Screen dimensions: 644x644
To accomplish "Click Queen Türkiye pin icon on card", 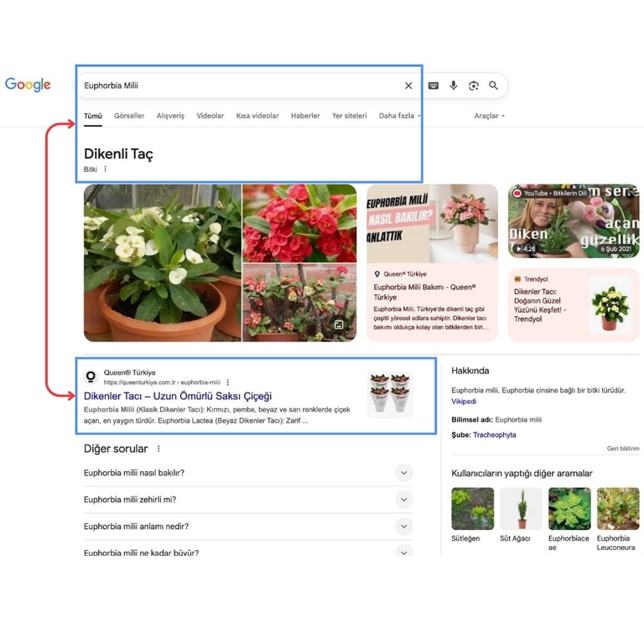I will pyautogui.click(x=377, y=274).
